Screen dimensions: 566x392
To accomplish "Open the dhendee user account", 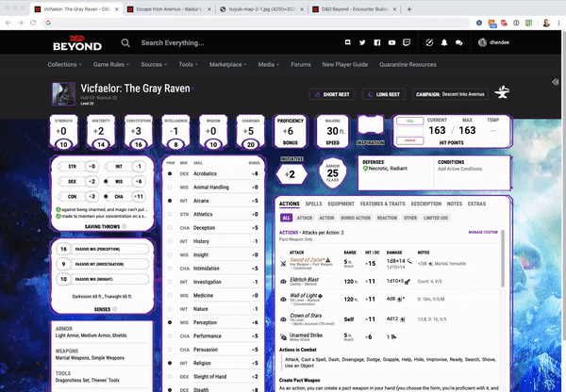I will (x=493, y=42).
